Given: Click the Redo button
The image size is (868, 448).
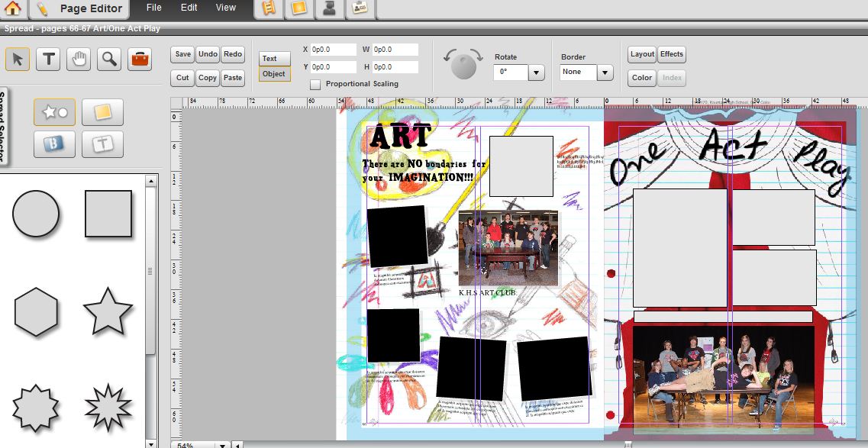Looking at the screenshot, I should [x=233, y=54].
